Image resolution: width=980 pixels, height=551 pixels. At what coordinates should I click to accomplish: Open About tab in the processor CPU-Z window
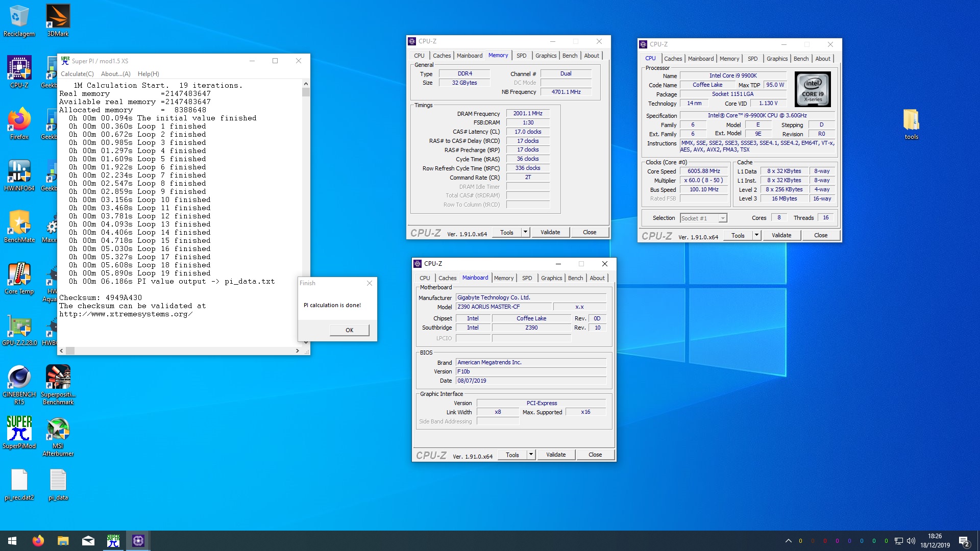(x=822, y=59)
